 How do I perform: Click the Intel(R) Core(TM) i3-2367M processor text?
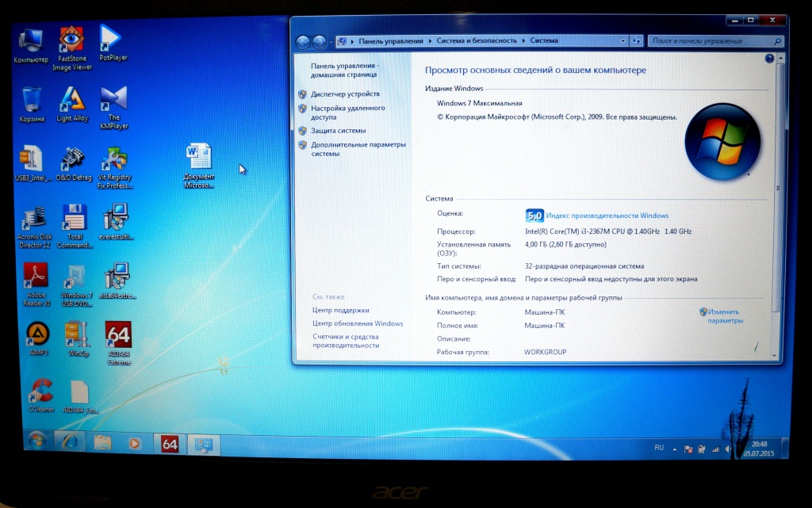[608, 231]
